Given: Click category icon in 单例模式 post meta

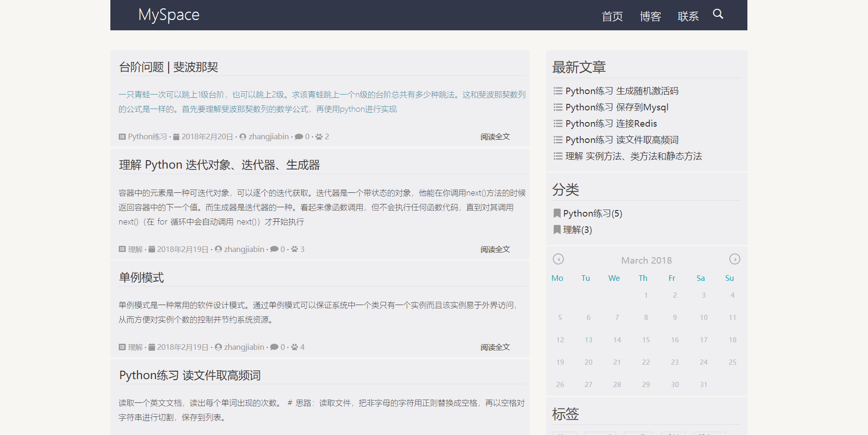Looking at the screenshot, I should pyautogui.click(x=122, y=347).
